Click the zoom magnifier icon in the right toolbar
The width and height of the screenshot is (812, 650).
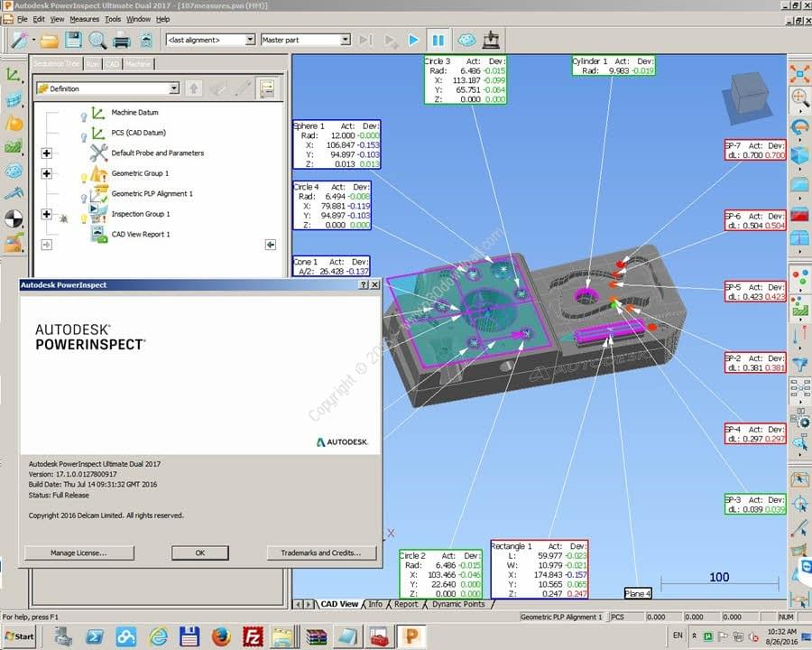point(799,98)
